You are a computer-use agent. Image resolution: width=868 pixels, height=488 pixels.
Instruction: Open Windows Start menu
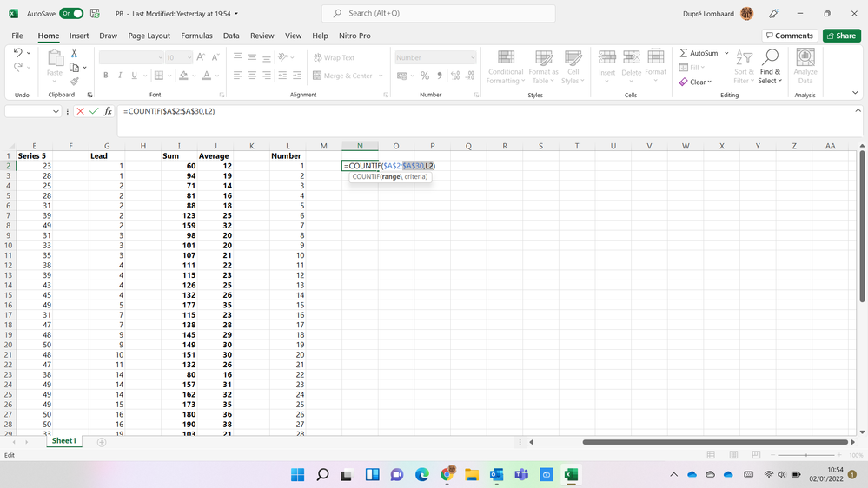298,474
